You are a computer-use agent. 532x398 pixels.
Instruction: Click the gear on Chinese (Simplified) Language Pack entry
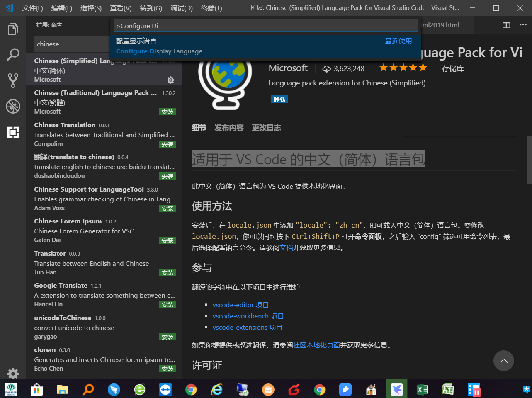tap(171, 80)
